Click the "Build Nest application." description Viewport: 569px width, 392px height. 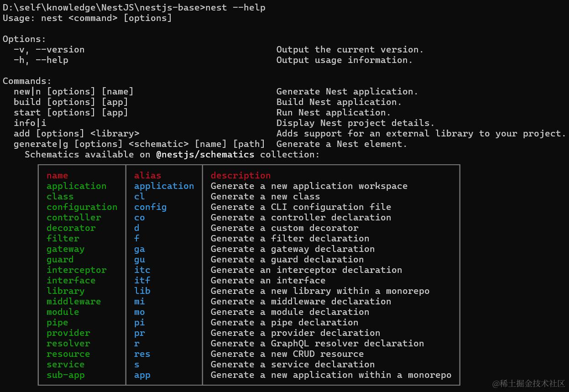(339, 102)
